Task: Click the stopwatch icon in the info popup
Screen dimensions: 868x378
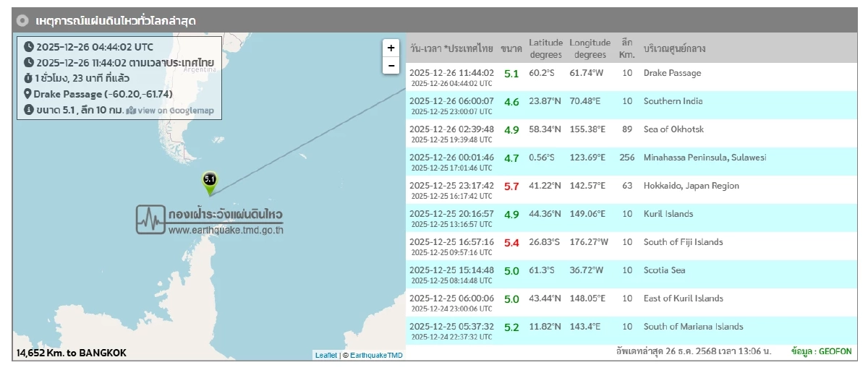Action: click(x=27, y=78)
